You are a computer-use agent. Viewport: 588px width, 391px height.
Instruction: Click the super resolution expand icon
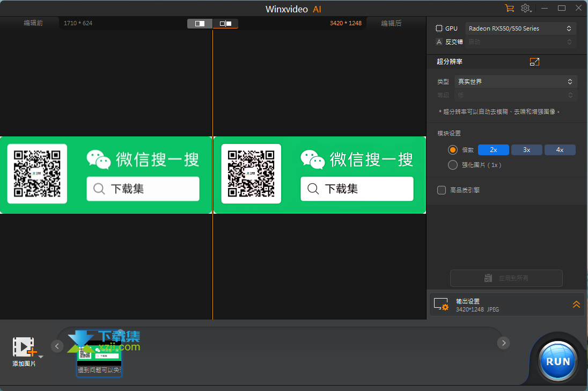pos(534,62)
